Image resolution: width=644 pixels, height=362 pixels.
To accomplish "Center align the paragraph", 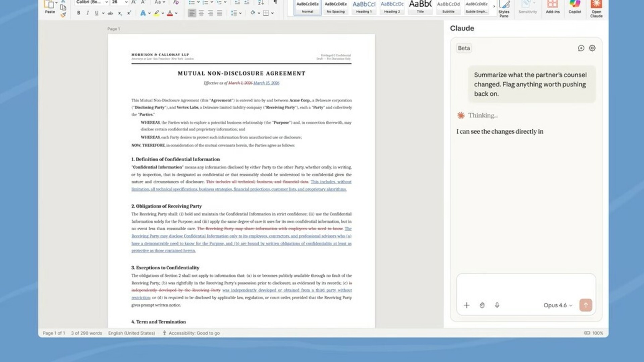I will click(201, 13).
